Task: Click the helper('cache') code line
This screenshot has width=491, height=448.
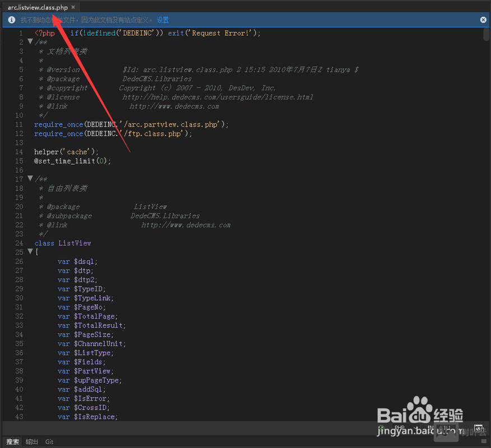Action: pos(66,152)
